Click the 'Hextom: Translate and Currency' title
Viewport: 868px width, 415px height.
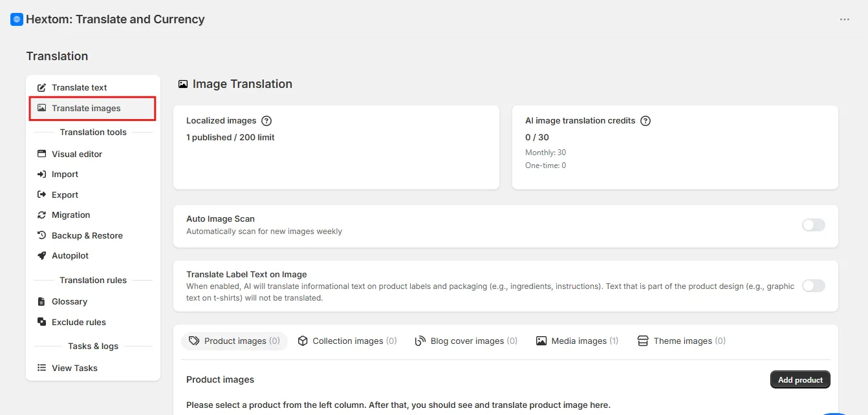tap(115, 19)
